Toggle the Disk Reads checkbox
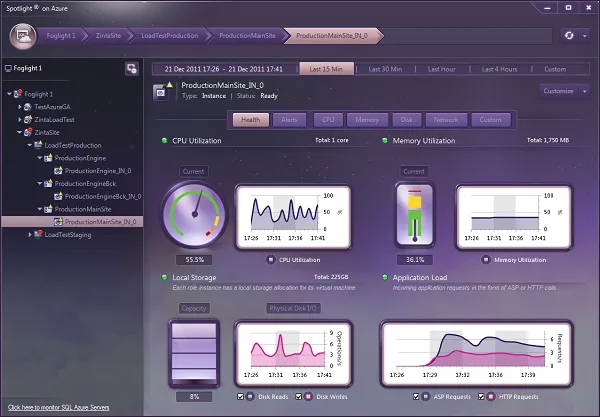The image size is (600, 417). click(x=240, y=397)
